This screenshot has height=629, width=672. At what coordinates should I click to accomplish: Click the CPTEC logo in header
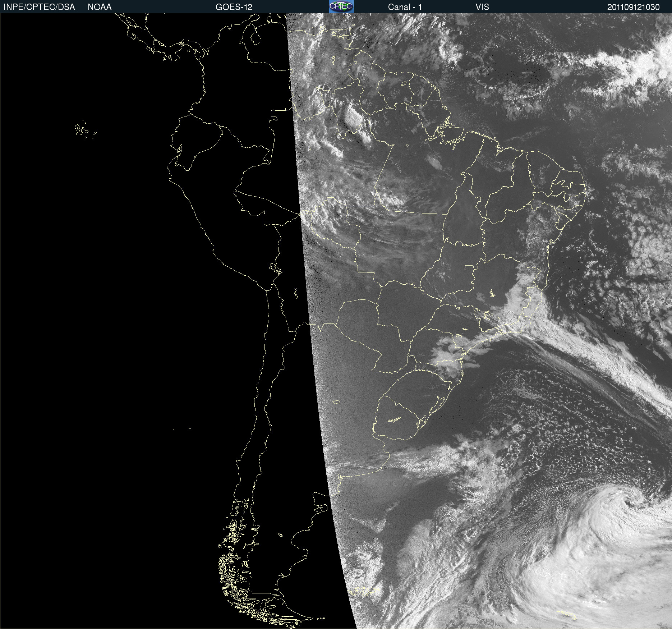pos(341,6)
